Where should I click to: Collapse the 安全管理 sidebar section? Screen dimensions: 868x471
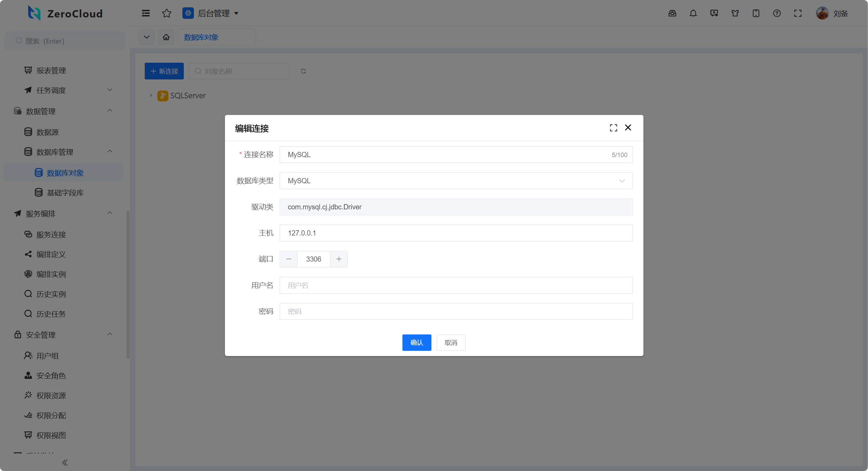tap(110, 334)
